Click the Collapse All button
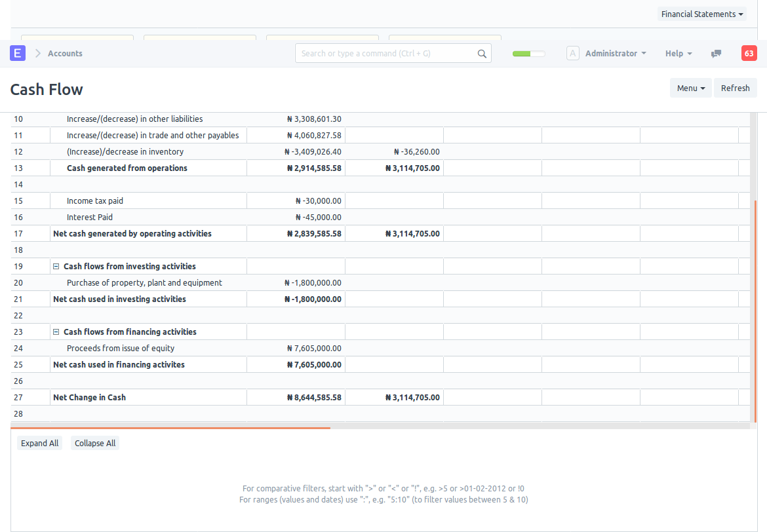 [x=94, y=443]
